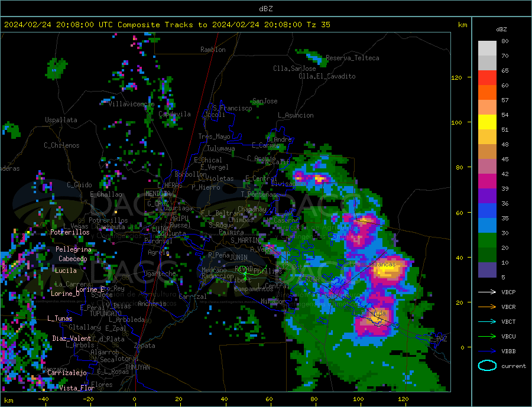Click the Ramblon place label
532x407 pixels.
point(213,50)
